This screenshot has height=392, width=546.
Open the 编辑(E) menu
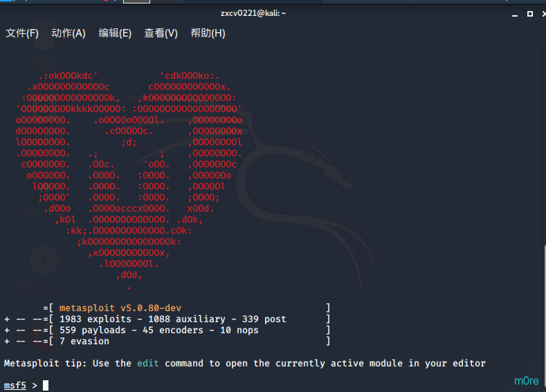(115, 33)
